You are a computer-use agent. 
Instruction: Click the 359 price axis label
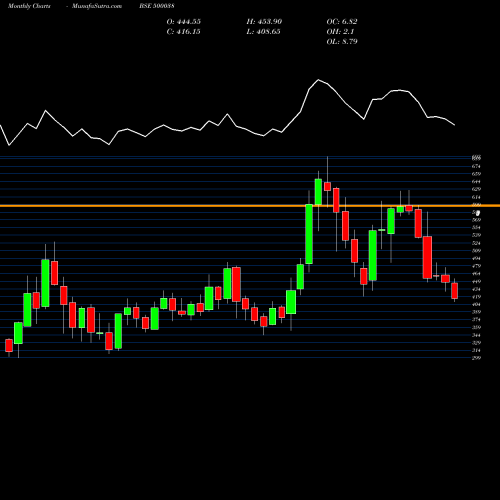(x=476, y=327)
